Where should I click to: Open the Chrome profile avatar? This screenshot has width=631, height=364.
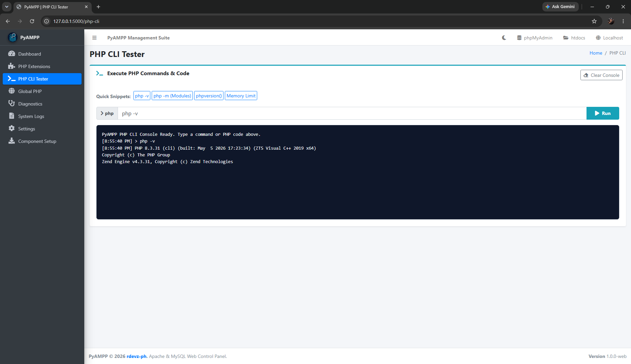coord(611,21)
